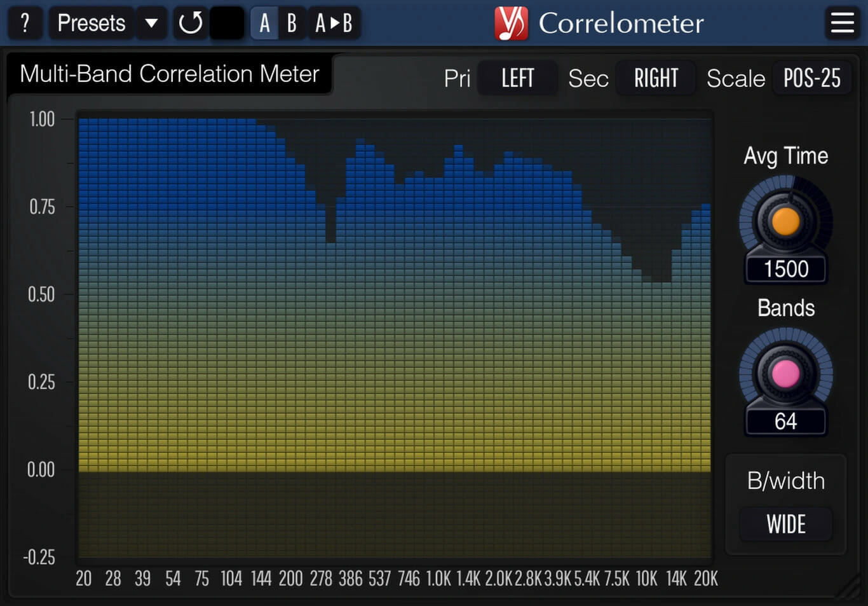The height and width of the screenshot is (606, 868).
Task: Open the Pri LEFT channel selector
Action: pos(518,78)
